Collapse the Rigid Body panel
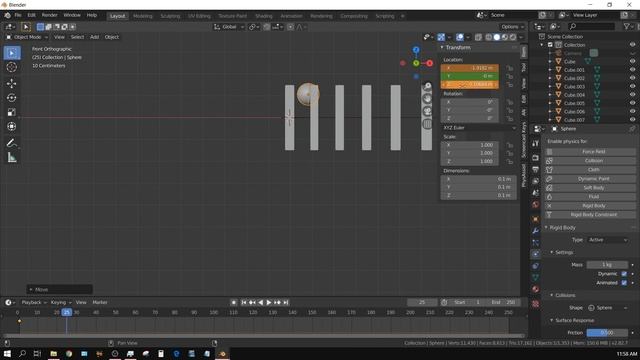The image size is (640, 360). (546, 227)
